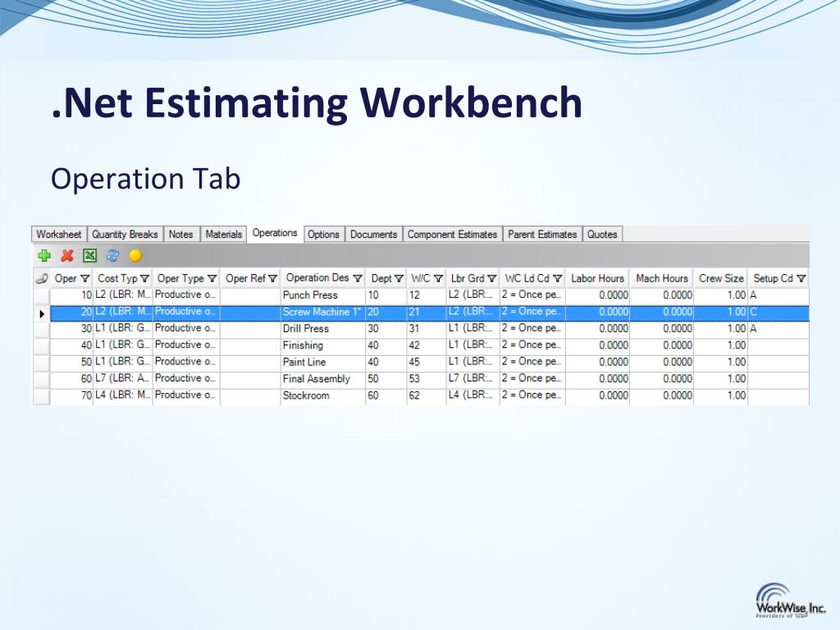Click the Final Assembly operation cell
Viewport: 840px width, 630px height.
(x=322, y=379)
